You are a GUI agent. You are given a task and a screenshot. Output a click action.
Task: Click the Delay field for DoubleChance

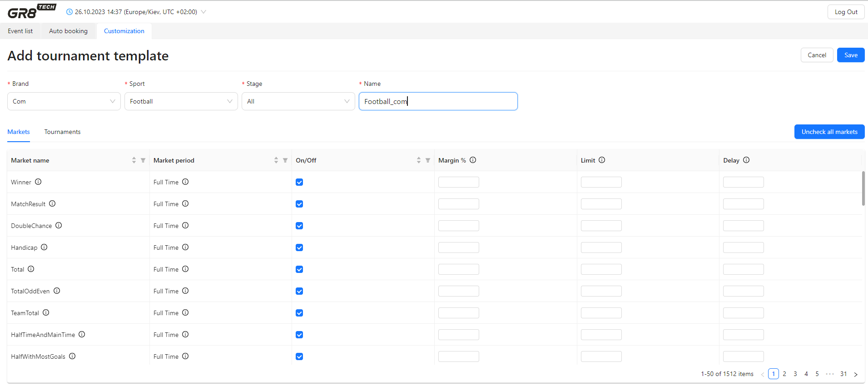point(744,226)
